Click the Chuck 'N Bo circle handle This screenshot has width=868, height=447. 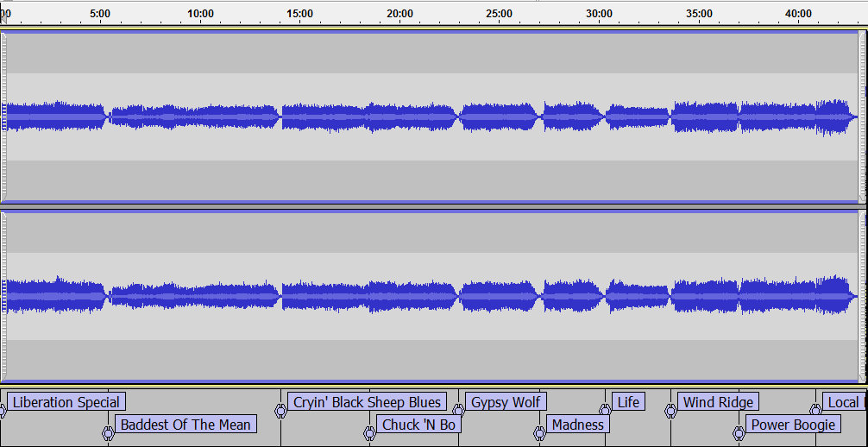(x=370, y=432)
